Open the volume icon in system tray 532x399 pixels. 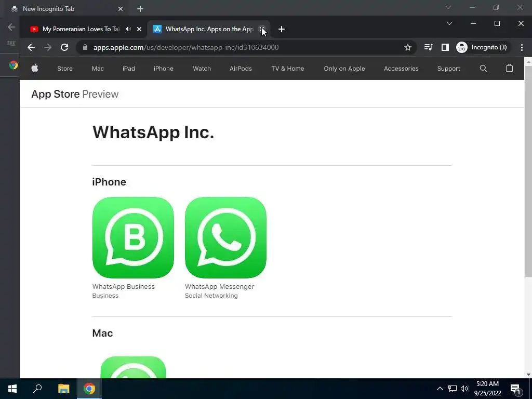[464, 389]
